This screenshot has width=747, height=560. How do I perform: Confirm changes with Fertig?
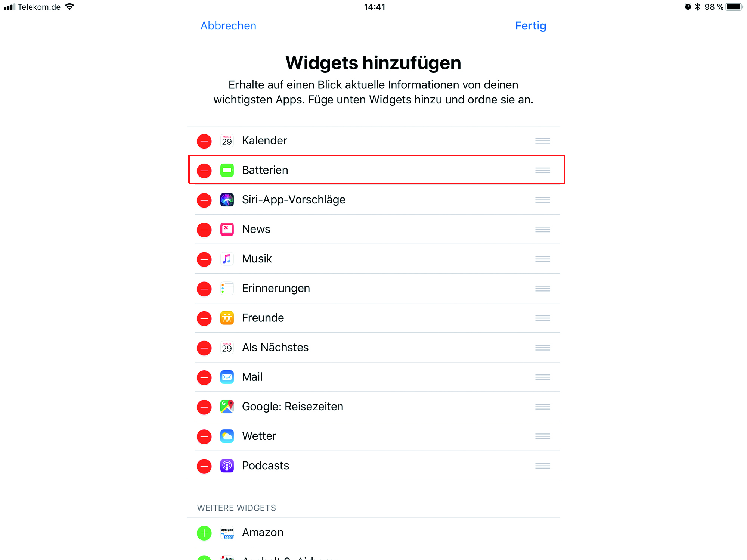(x=530, y=26)
